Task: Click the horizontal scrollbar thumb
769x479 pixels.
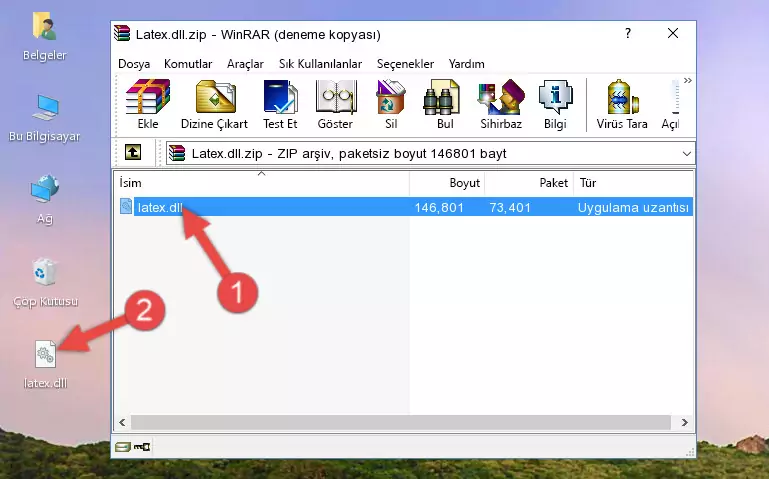Action: point(400,422)
